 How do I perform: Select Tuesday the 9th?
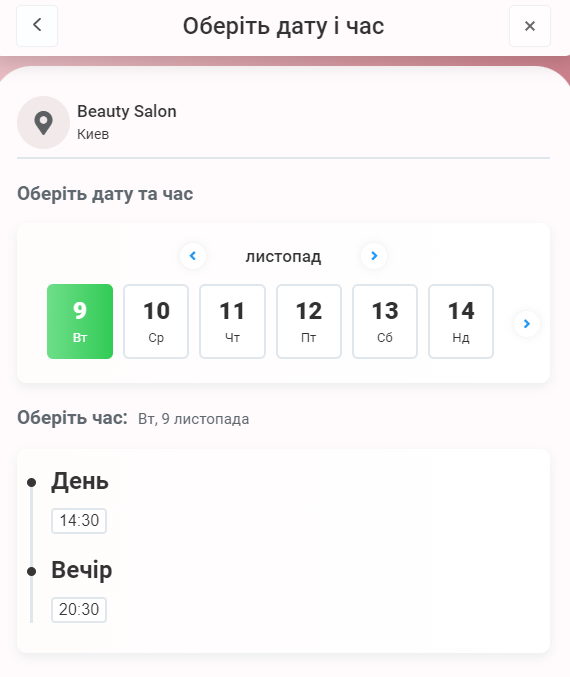click(80, 321)
